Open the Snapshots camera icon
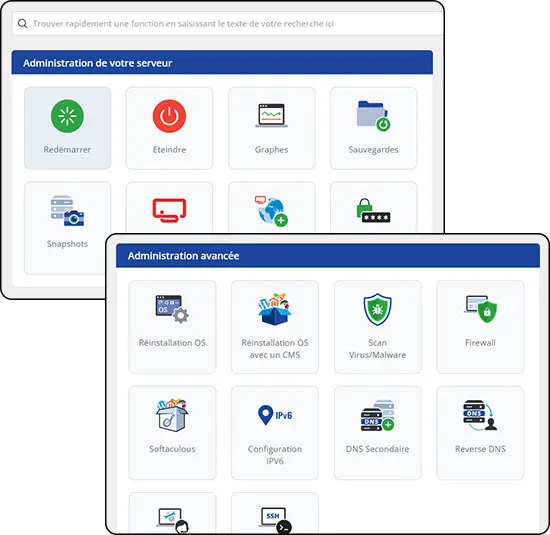The height and width of the screenshot is (535, 550). 67,210
